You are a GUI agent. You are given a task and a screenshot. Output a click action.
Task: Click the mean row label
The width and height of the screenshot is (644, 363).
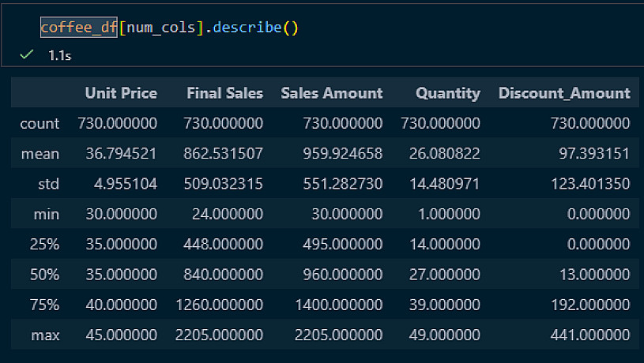click(x=40, y=154)
